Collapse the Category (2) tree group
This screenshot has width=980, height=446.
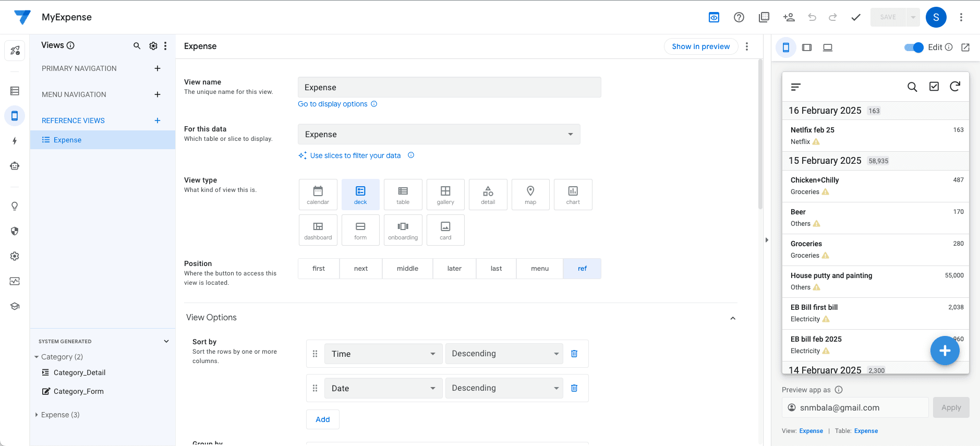[x=37, y=357]
